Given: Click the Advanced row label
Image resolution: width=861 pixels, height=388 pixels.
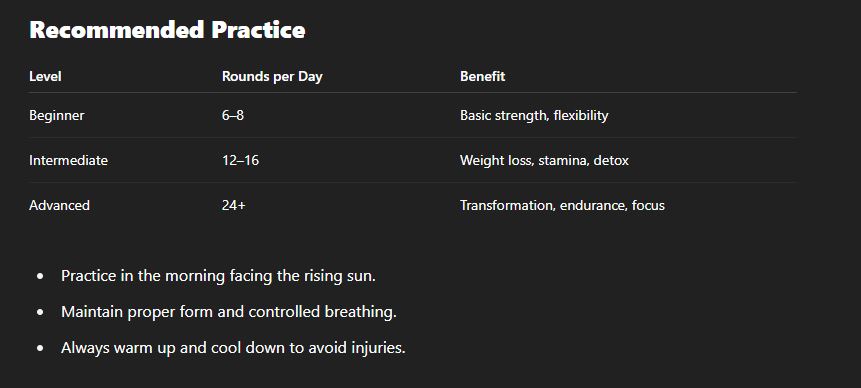Looking at the screenshot, I should click(59, 205).
